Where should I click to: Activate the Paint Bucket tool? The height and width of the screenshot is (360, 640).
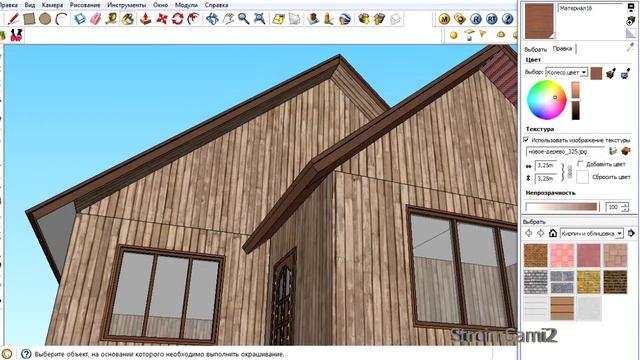click(127, 19)
